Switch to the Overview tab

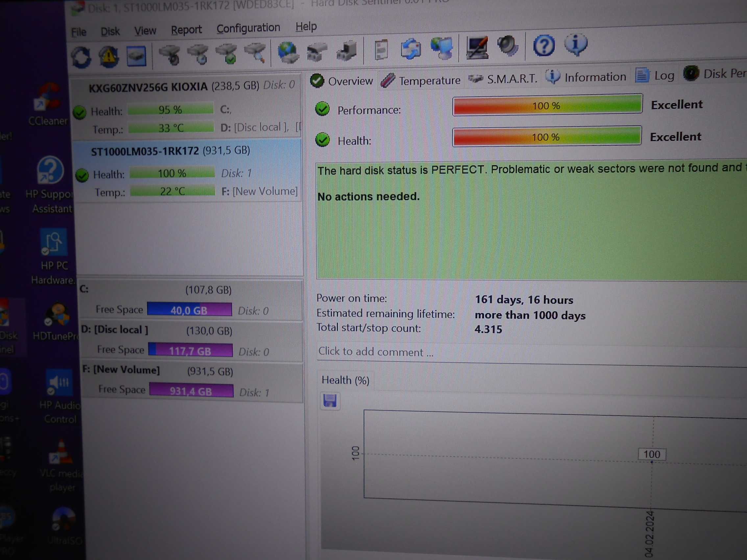[342, 81]
